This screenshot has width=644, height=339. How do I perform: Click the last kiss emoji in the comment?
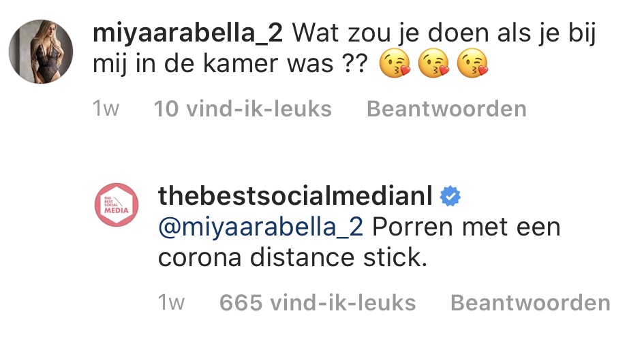coord(474,65)
